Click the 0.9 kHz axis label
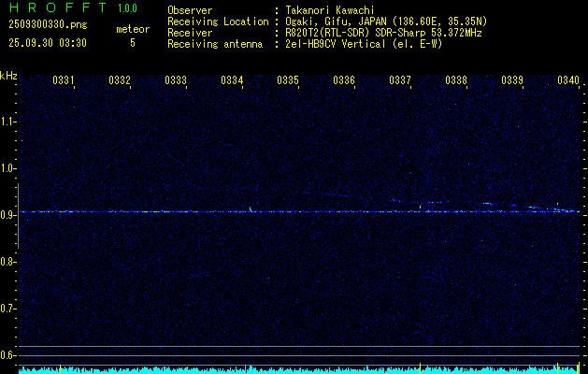The height and width of the screenshot is (374, 588). click(x=7, y=215)
